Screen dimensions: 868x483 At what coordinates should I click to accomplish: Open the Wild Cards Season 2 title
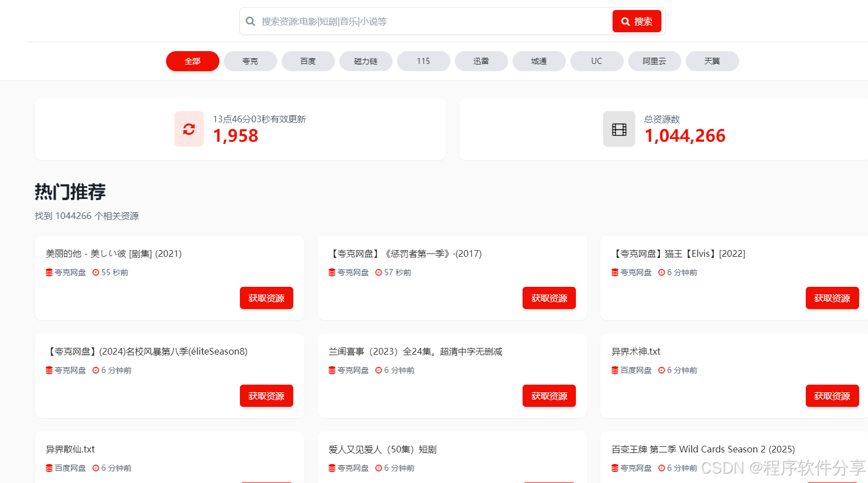[x=703, y=449]
